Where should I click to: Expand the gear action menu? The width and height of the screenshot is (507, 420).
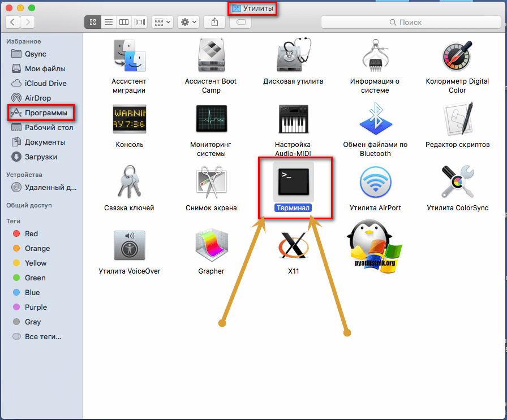188,22
